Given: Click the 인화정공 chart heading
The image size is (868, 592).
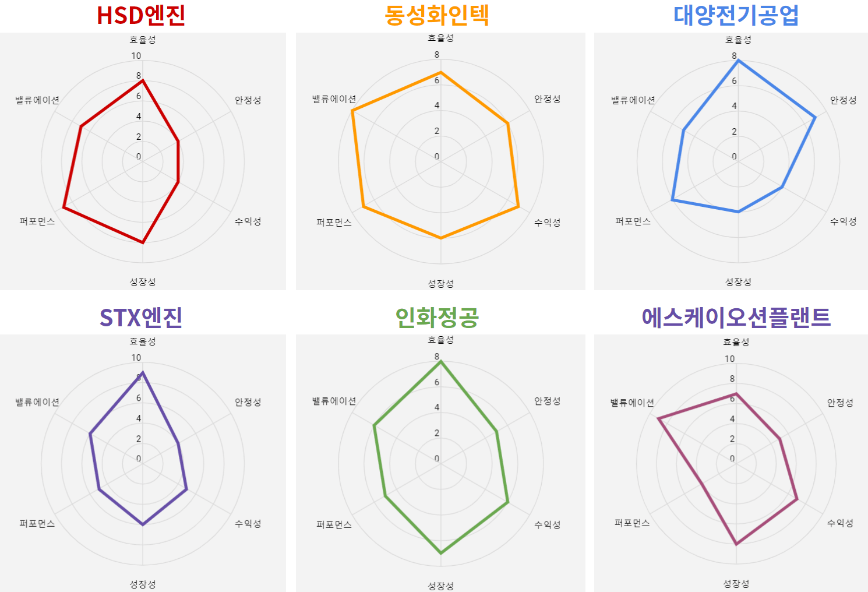Looking at the screenshot, I should click(x=437, y=318).
